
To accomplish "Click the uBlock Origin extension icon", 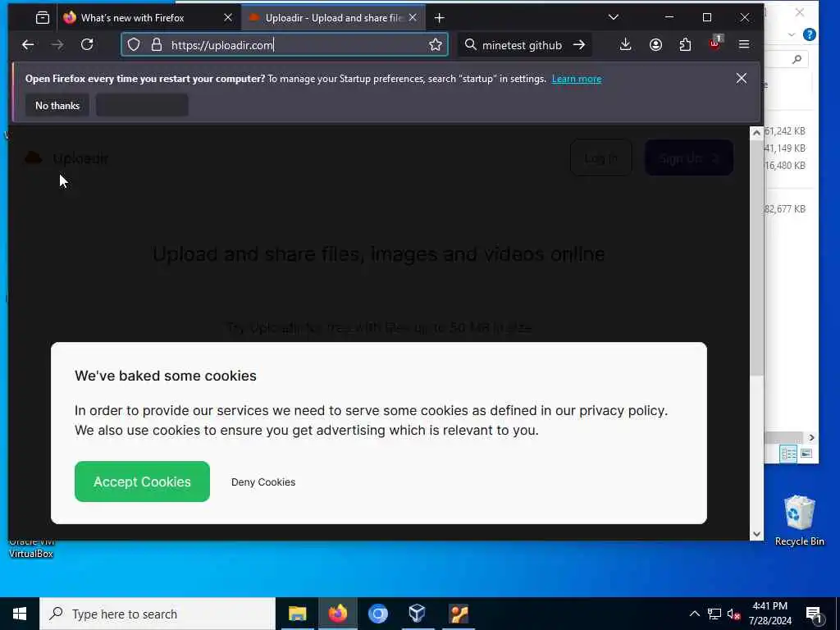I will tap(714, 43).
